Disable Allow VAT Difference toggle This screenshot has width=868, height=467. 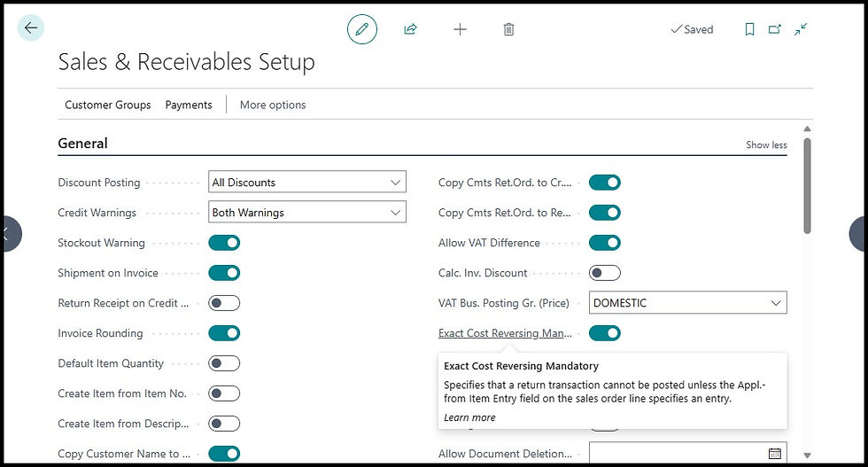(x=604, y=243)
